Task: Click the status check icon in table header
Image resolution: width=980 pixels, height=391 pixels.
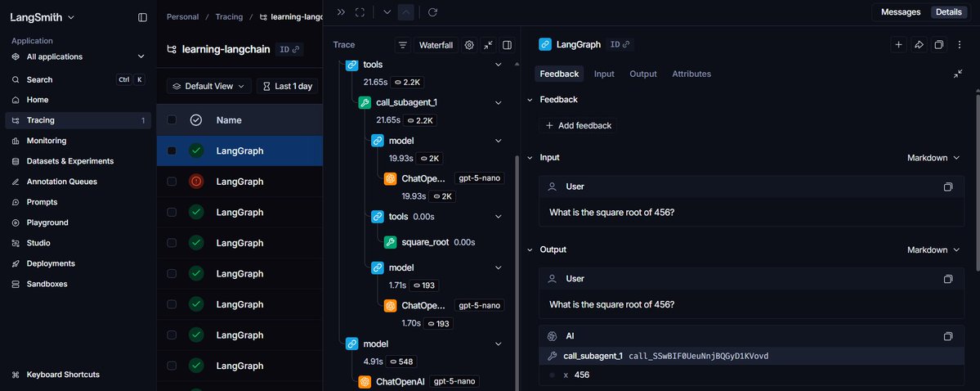Action: coord(195,120)
